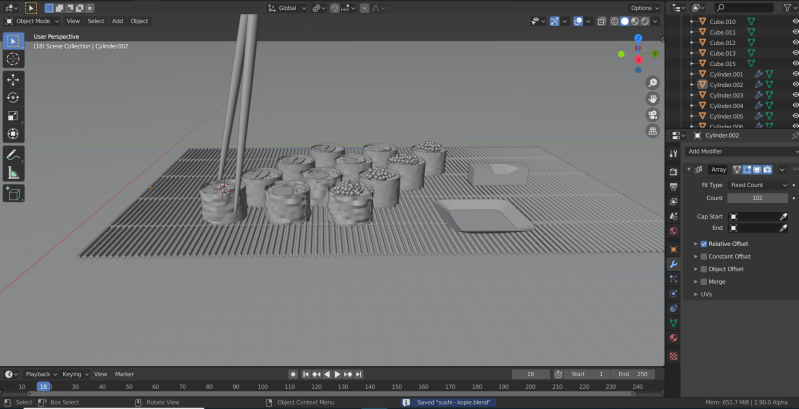Select Cylinder.003 in the outliner

click(726, 95)
